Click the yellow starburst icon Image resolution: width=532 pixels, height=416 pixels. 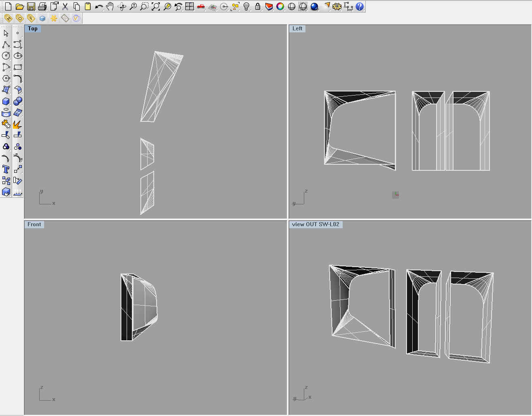point(53,18)
